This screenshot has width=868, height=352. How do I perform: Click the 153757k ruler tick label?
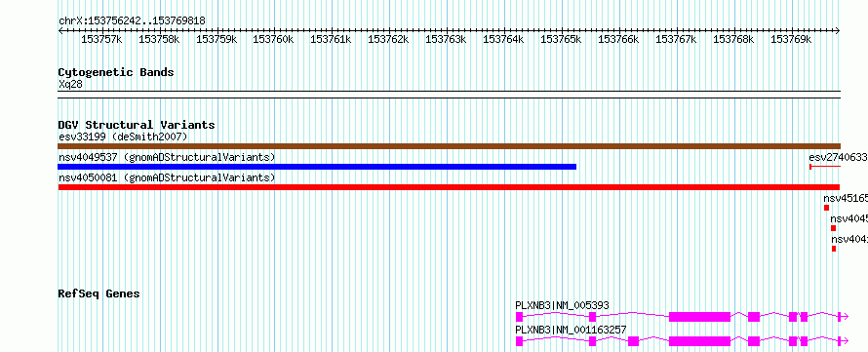tap(101, 39)
